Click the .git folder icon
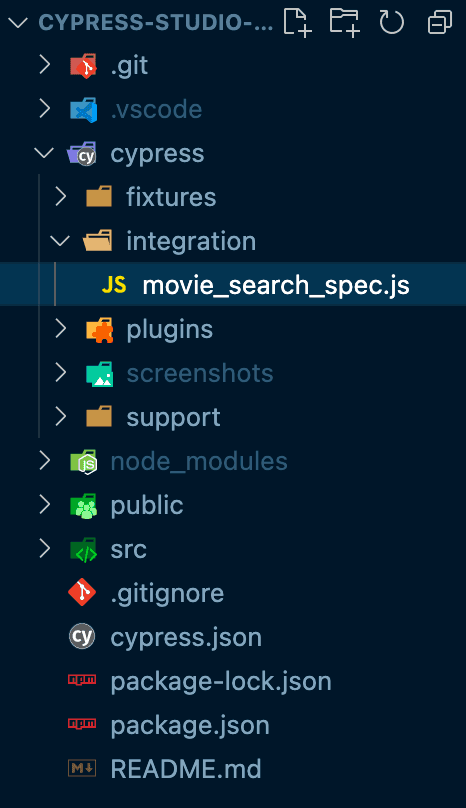The width and height of the screenshot is (466, 808). click(x=84, y=65)
